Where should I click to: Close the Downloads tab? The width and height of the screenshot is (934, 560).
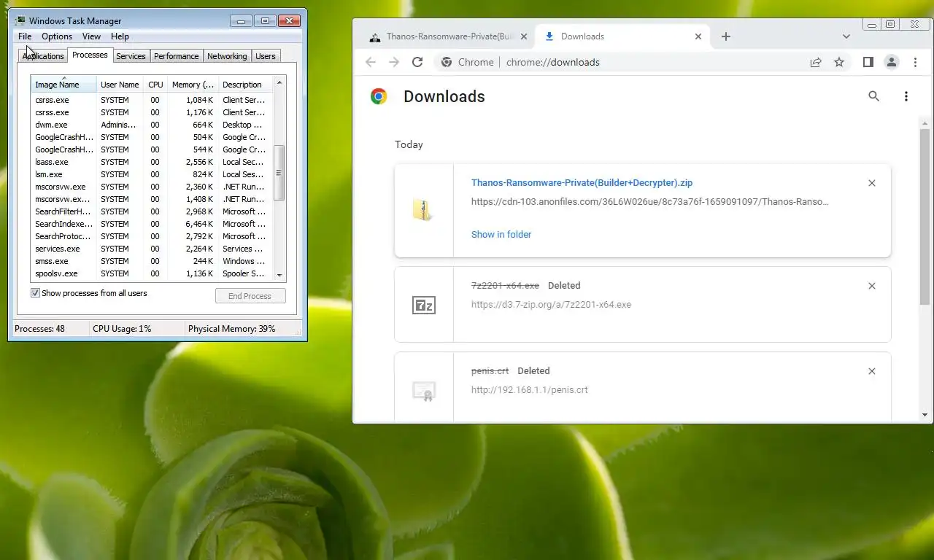[698, 36]
